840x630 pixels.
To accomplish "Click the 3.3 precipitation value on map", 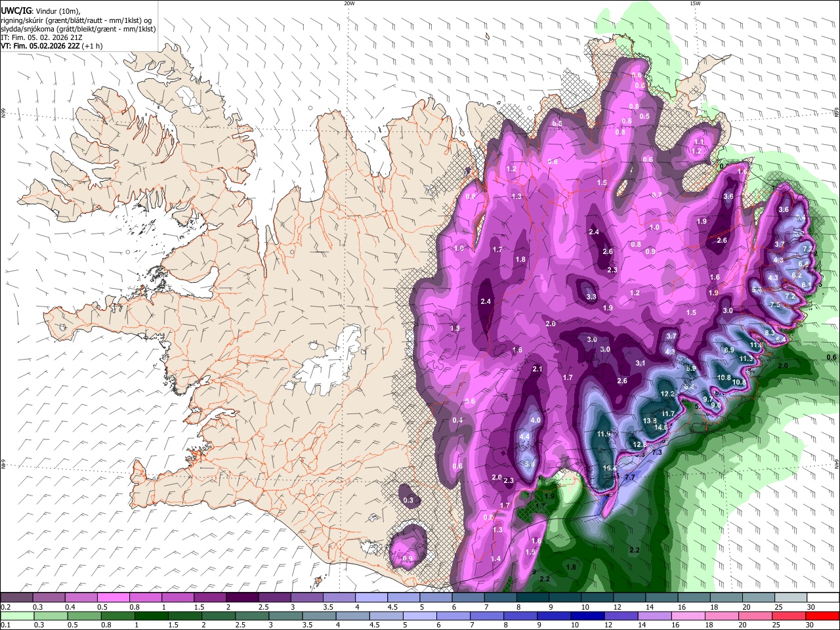I will 591,297.
